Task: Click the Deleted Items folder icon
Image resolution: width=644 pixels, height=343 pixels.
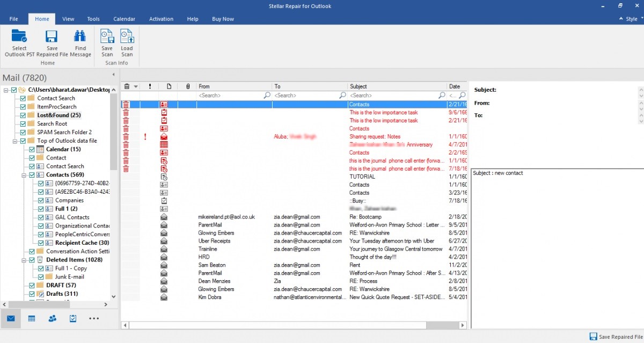Action: click(40, 260)
